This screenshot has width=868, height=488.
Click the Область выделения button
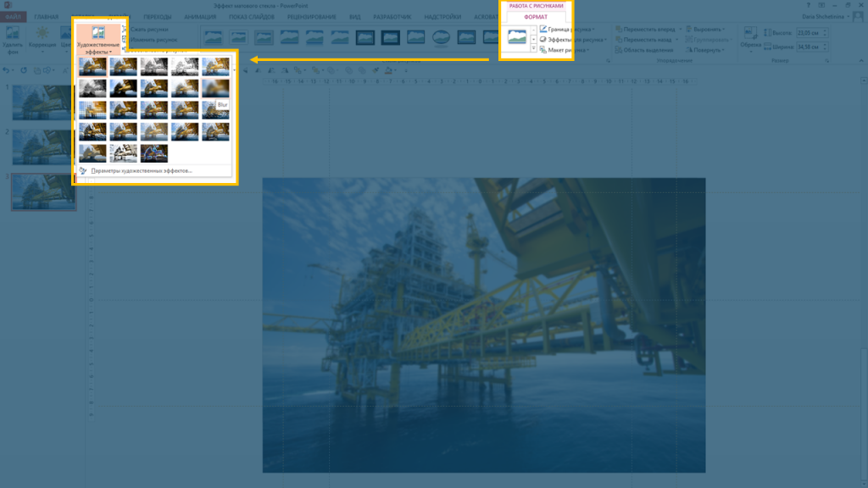tap(646, 50)
